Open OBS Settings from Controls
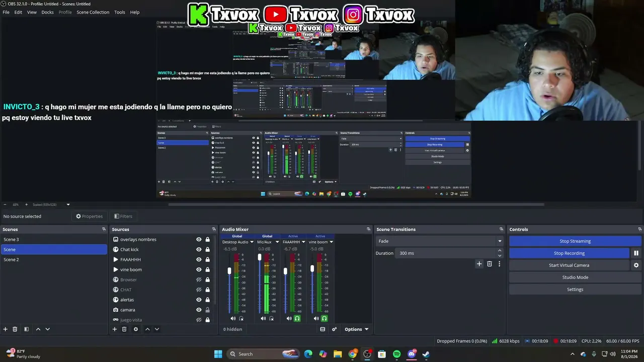The width and height of the screenshot is (644, 362). 575,290
